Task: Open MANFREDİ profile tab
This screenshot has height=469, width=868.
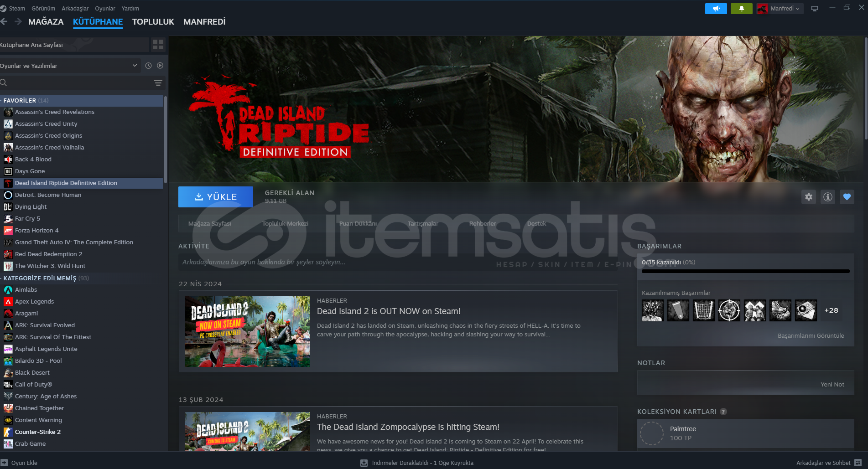Action: click(x=204, y=21)
